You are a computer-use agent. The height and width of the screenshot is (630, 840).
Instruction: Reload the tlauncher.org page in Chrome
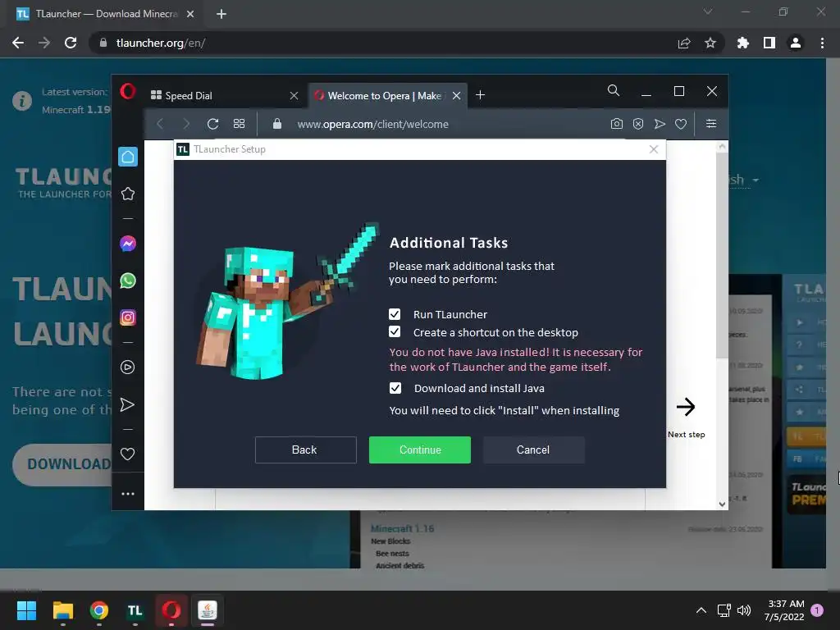(x=71, y=43)
